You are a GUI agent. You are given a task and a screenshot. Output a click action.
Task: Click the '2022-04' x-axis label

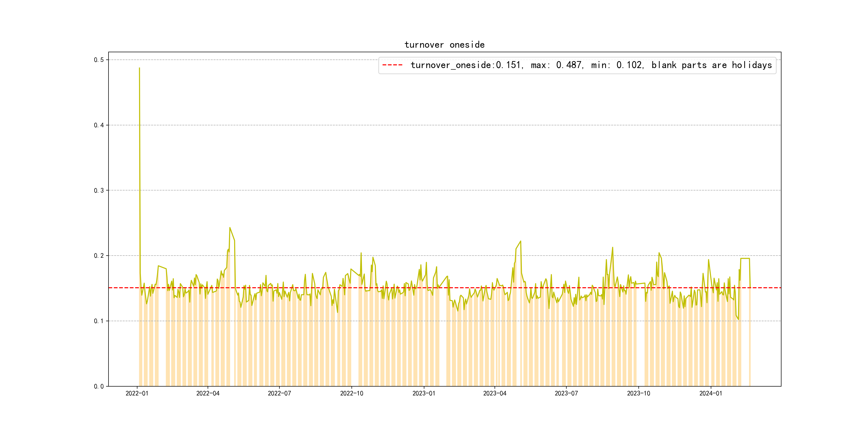[208, 393]
